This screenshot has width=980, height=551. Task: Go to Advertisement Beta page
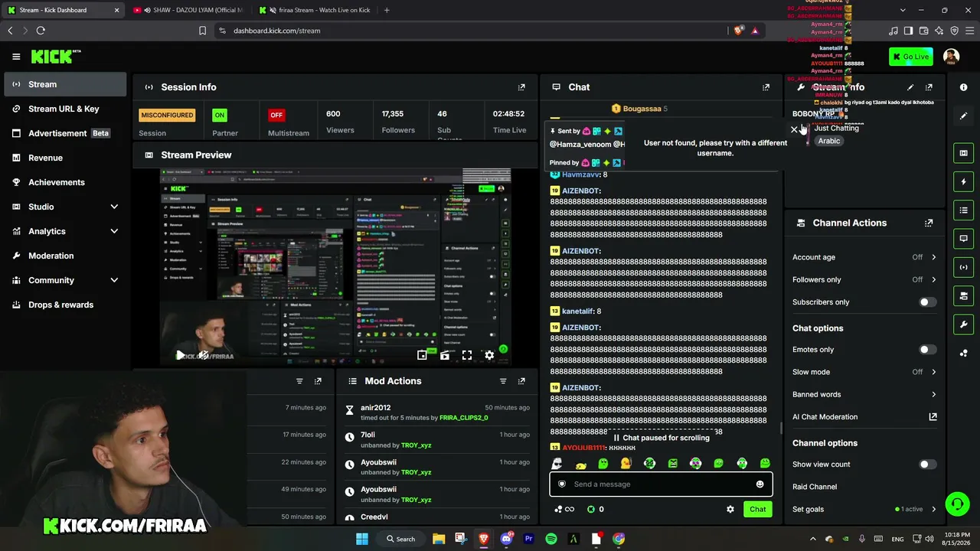pos(65,133)
